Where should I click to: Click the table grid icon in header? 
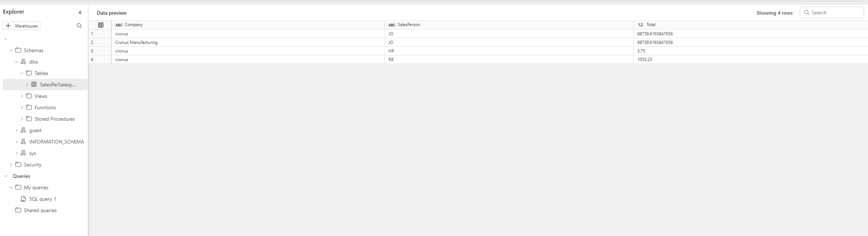tap(100, 25)
